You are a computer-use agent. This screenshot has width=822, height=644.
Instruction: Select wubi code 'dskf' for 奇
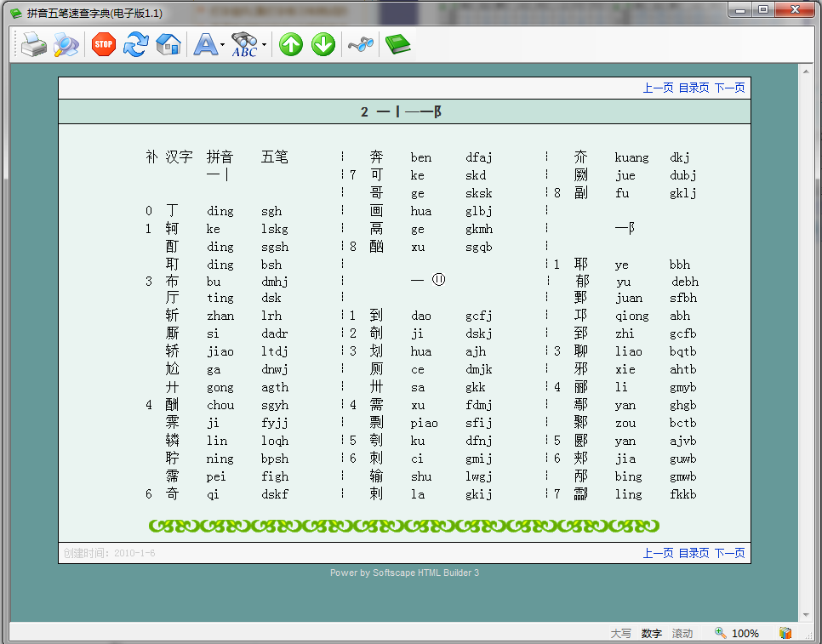coord(275,494)
